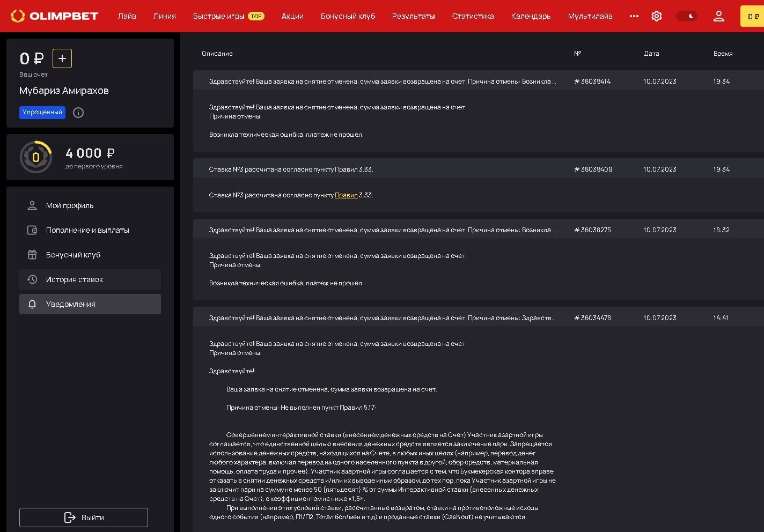Select Уведомления sidebar item
The width and height of the screenshot is (764, 532).
tap(71, 304)
